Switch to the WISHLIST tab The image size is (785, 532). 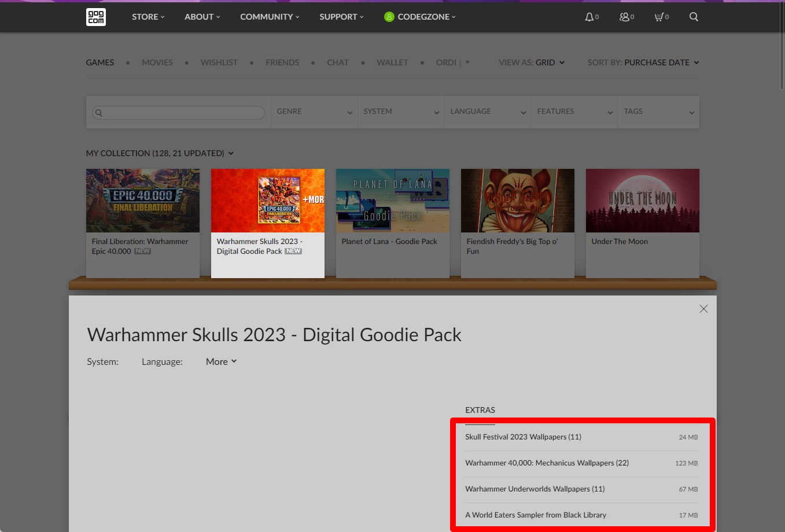pos(219,62)
